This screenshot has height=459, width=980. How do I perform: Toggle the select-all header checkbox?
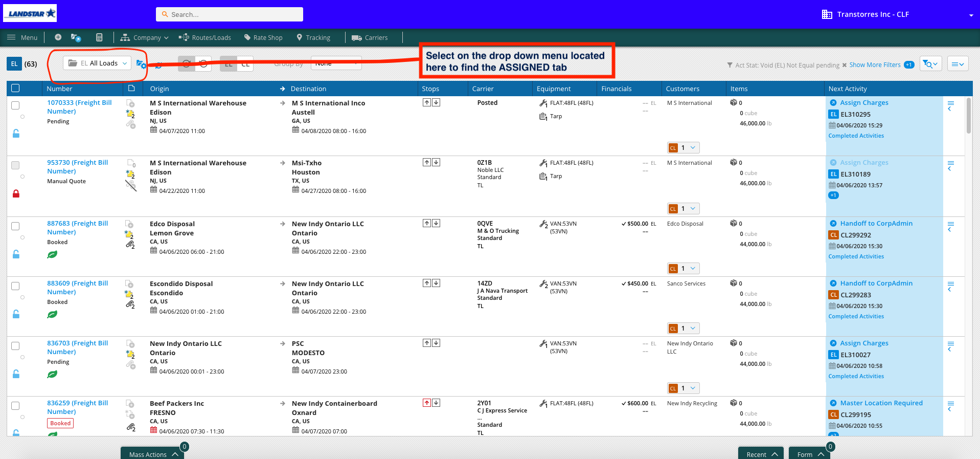tap(15, 88)
